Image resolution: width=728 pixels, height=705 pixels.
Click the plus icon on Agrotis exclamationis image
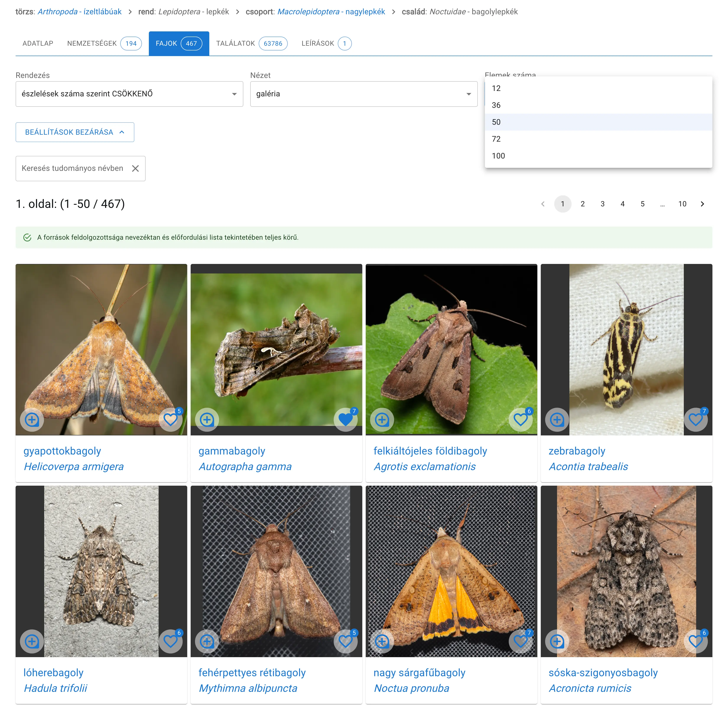tap(382, 420)
